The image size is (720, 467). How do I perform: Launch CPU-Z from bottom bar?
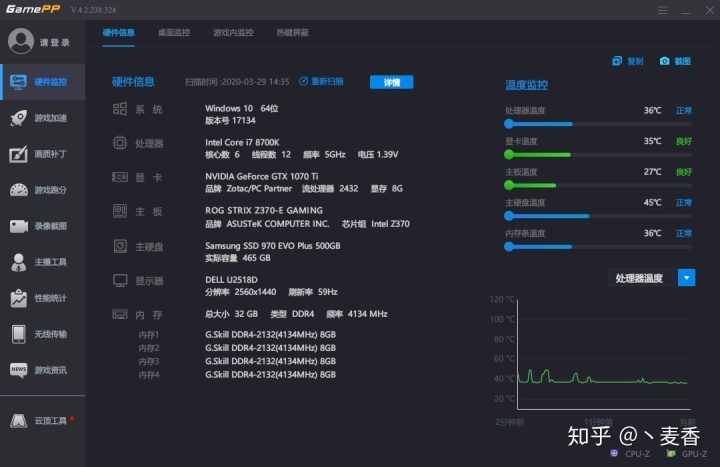pos(630,454)
